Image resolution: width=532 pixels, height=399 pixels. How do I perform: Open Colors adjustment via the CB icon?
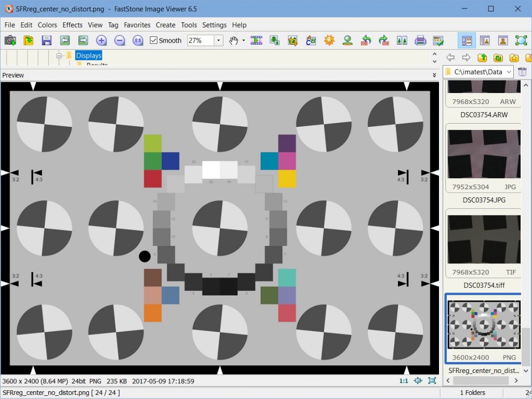[x=311, y=41]
